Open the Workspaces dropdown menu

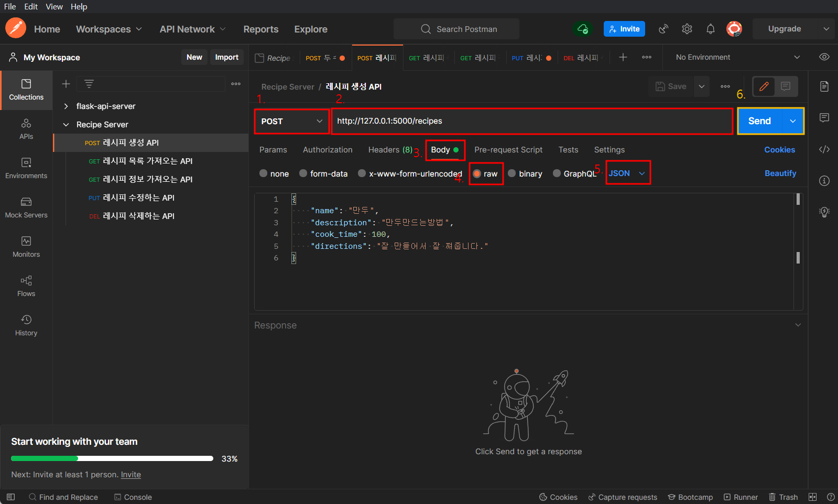(x=108, y=29)
